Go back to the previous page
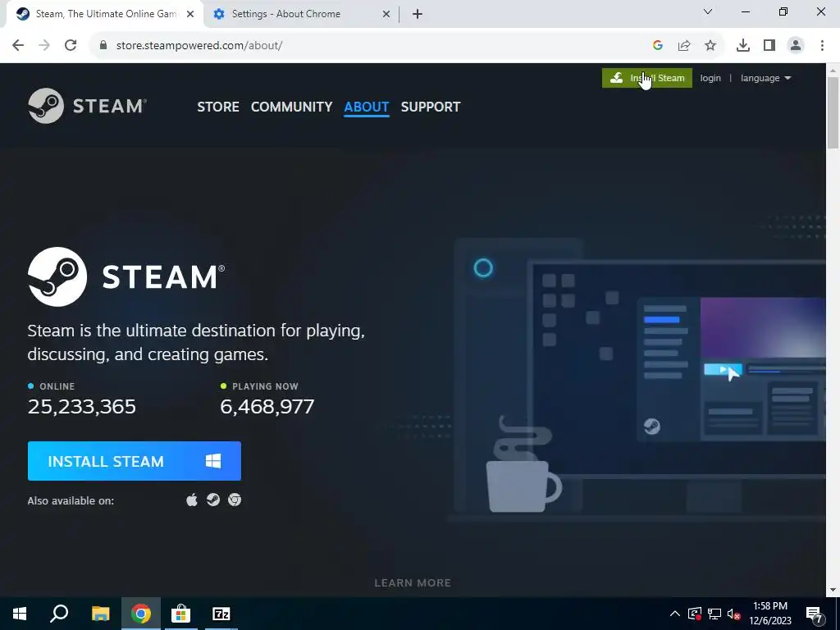Image resolution: width=840 pixels, height=630 pixels. [x=18, y=46]
